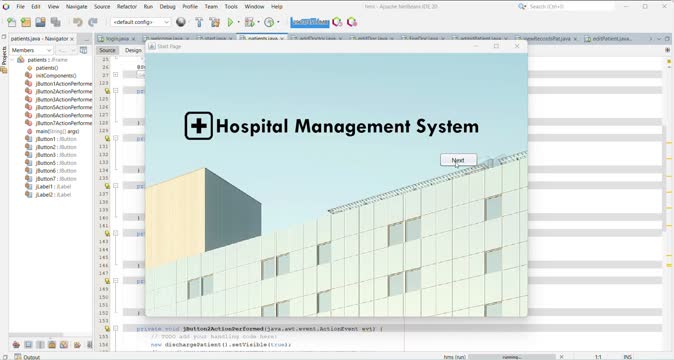674x360 pixels.
Task: Click the Clean and Build Project icon
Action: pos(214,22)
